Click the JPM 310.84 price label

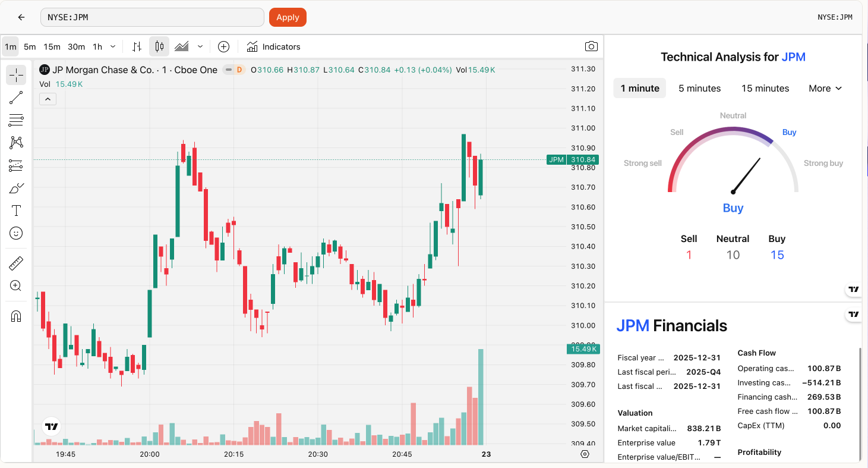coord(573,159)
